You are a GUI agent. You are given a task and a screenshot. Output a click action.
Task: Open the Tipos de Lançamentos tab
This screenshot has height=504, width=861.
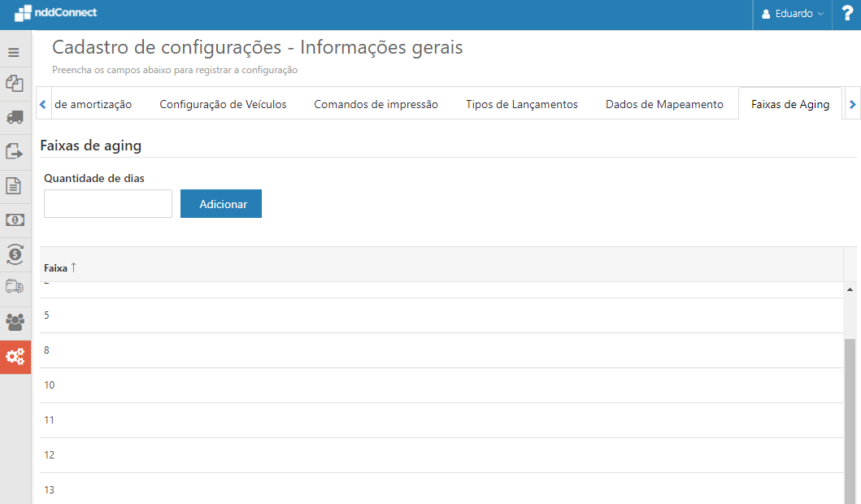tap(521, 103)
